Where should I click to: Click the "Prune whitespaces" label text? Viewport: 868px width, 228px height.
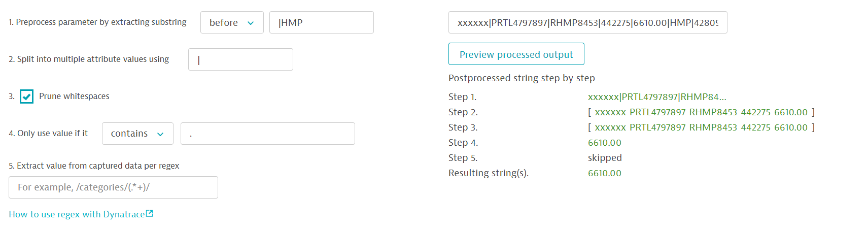[74, 96]
